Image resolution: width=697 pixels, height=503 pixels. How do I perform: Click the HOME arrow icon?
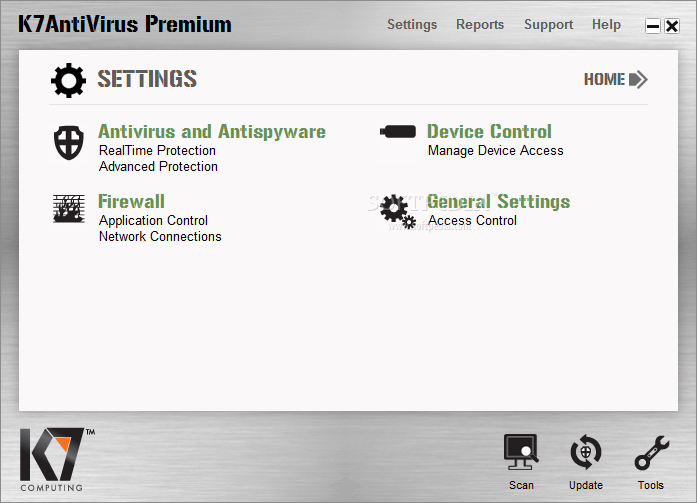[x=638, y=80]
